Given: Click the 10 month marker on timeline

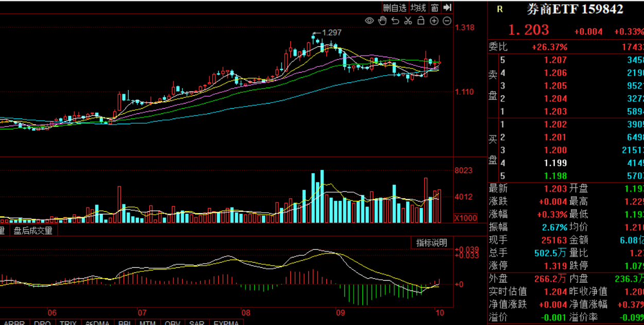Looking at the screenshot, I should (439, 313).
